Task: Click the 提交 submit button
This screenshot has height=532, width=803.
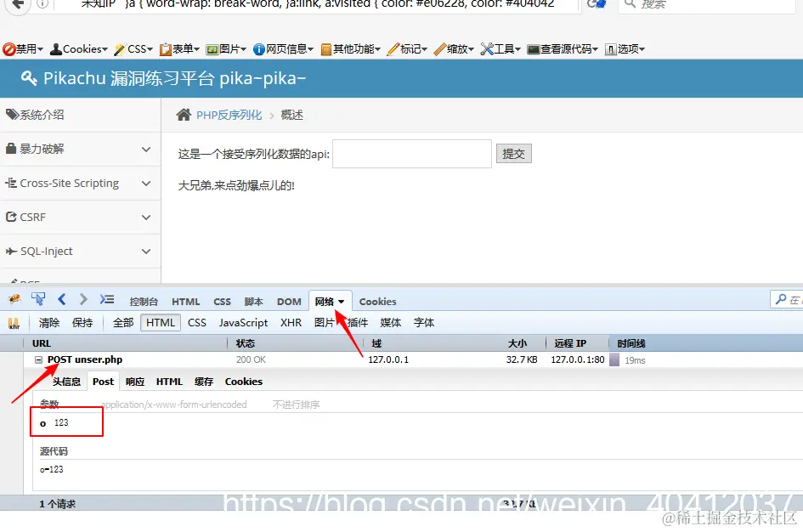Action: tap(513, 154)
